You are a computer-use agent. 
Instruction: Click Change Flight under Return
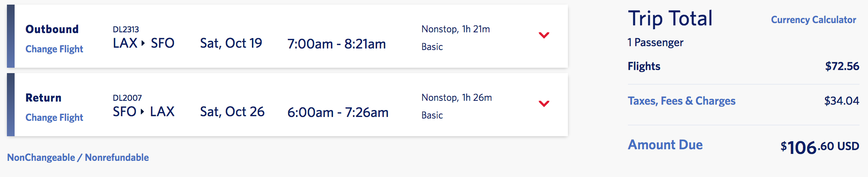pyautogui.click(x=54, y=118)
